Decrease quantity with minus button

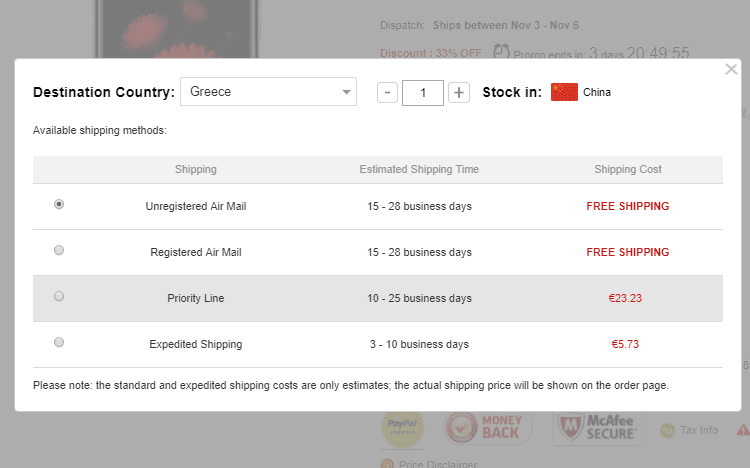388,93
